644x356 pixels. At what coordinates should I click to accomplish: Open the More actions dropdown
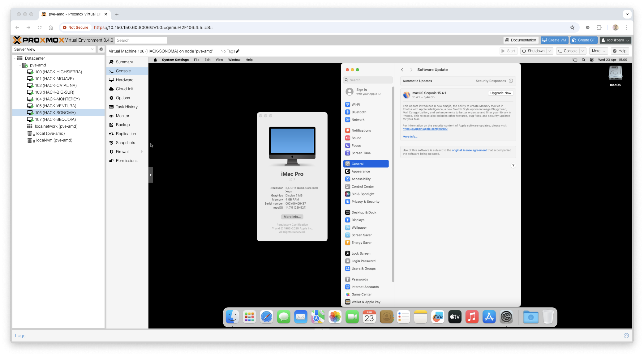point(599,51)
